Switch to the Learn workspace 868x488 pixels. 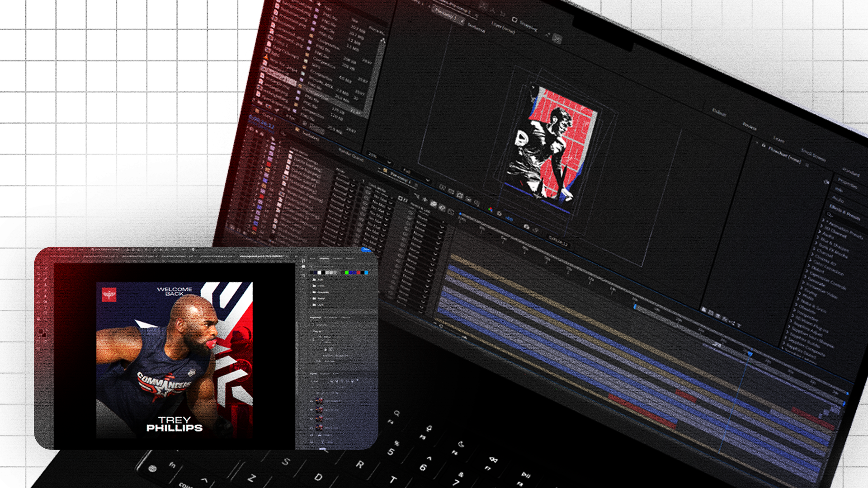(x=778, y=140)
